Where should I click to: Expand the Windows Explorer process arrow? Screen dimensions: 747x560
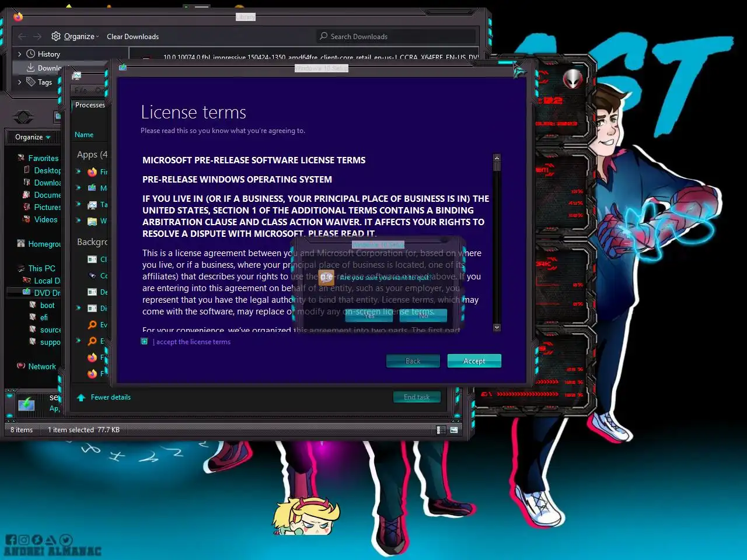point(78,220)
